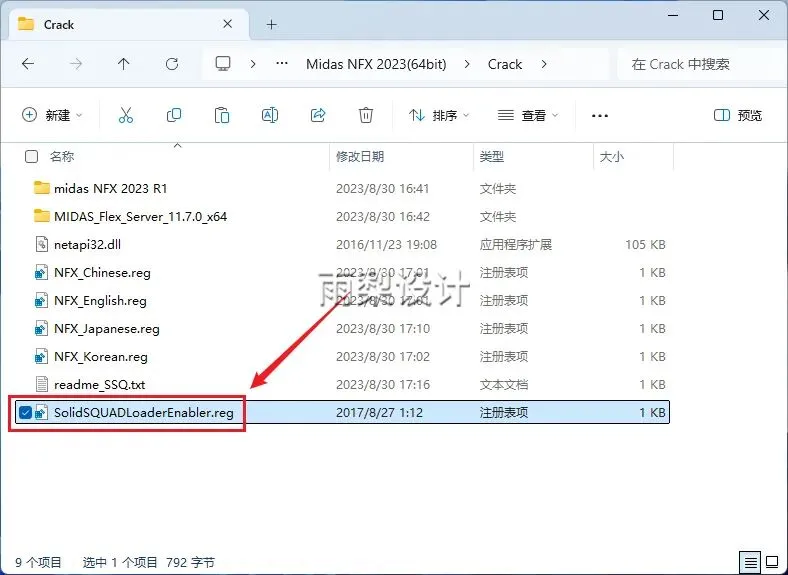Go up one folder level
Image resolution: width=788 pixels, height=575 pixels.
(x=124, y=64)
